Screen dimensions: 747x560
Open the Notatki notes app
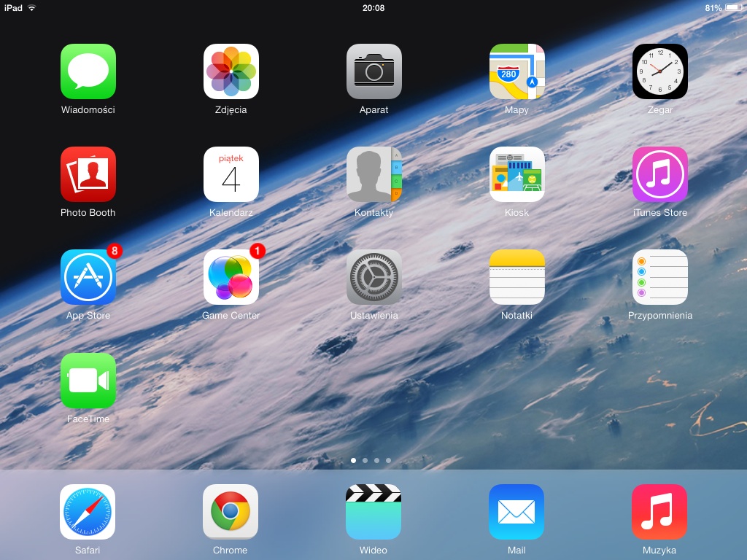pyautogui.click(x=517, y=277)
